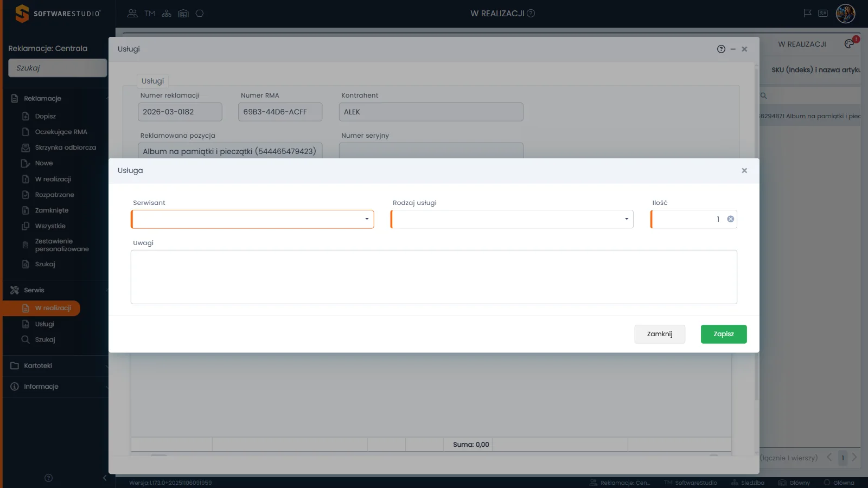
Task: Click the Szukaj search field in sidebar
Action: tap(58, 68)
